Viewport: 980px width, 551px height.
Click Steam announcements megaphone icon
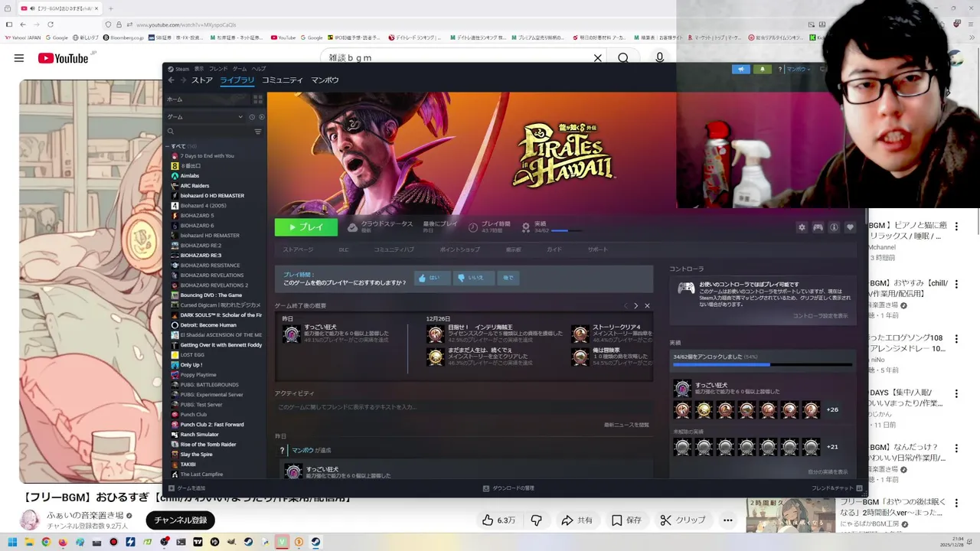[x=740, y=70]
